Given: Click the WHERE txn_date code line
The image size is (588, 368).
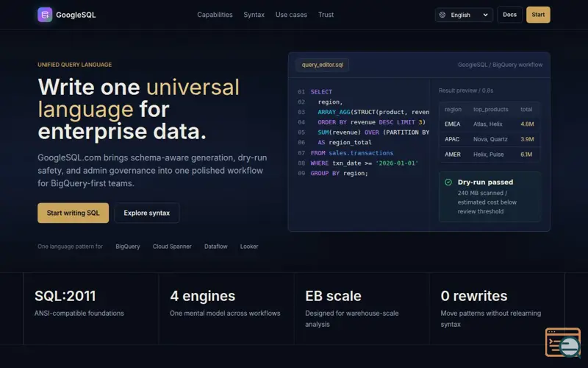Looking at the screenshot, I should point(364,163).
